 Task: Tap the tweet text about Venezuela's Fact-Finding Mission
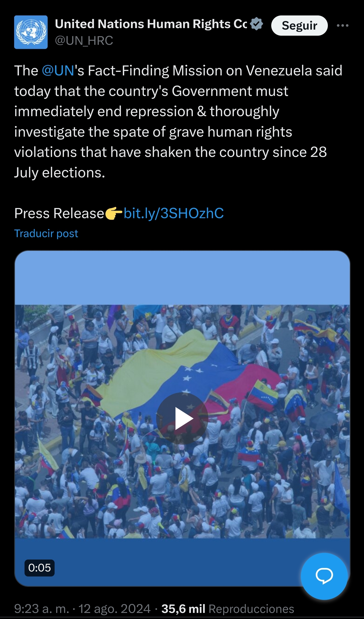[178, 121]
